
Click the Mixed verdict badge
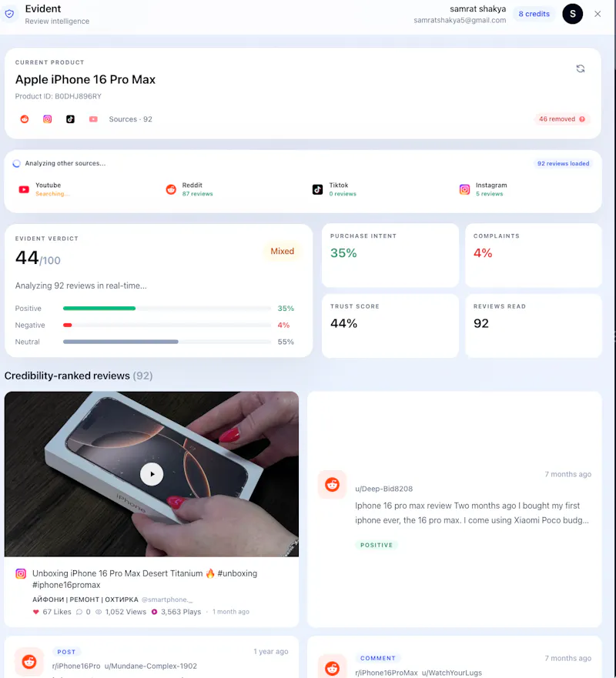[x=282, y=251]
